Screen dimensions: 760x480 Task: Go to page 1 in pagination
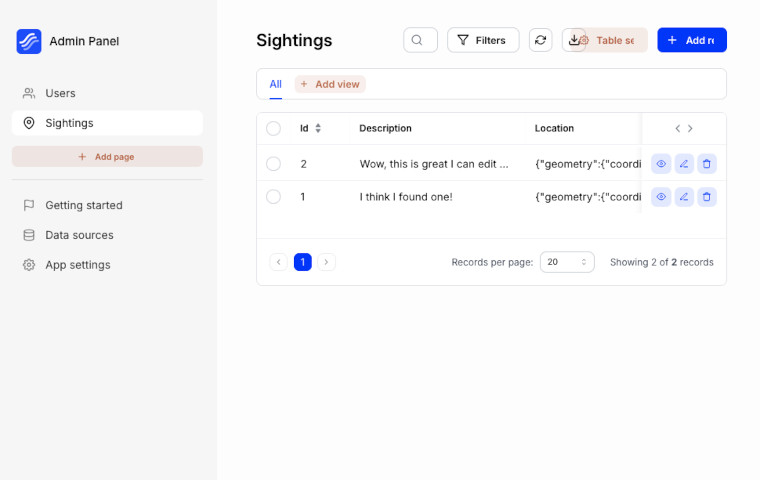tap(303, 262)
